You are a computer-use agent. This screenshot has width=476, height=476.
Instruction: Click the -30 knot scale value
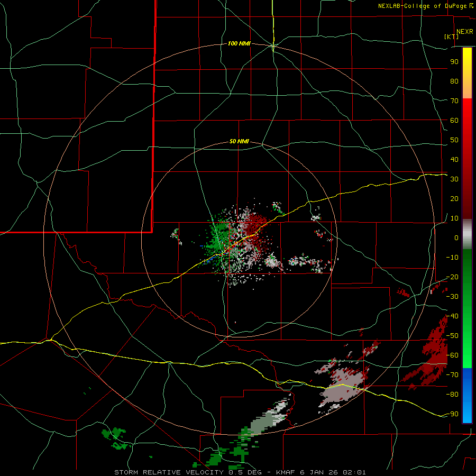(453, 297)
